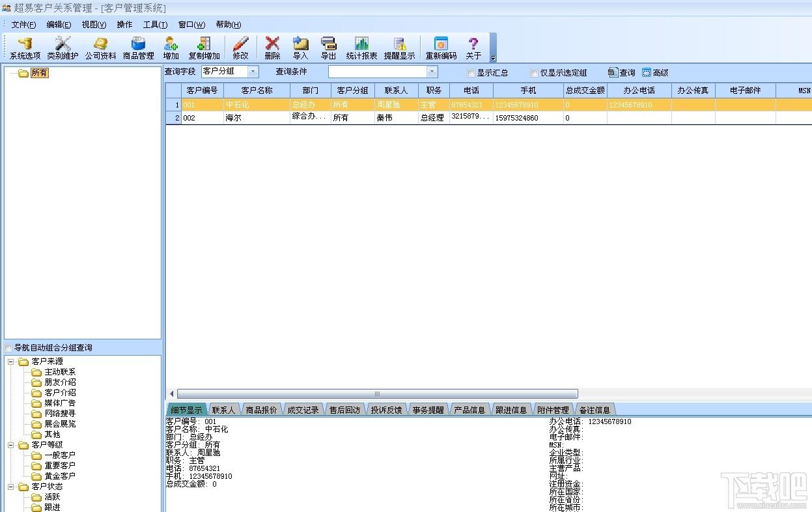Click the 查询 search icon button
The image size is (812, 512).
click(621, 73)
